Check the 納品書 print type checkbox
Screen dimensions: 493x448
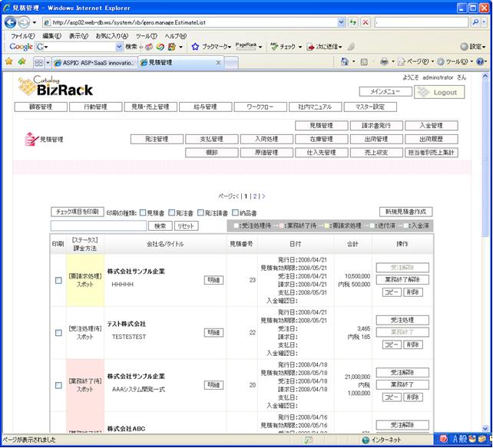pos(235,212)
